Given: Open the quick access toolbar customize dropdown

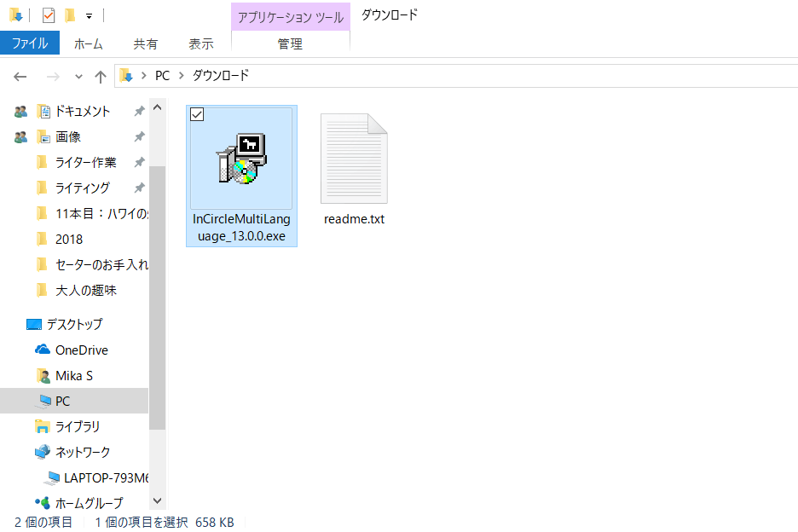Looking at the screenshot, I should pyautogui.click(x=89, y=15).
